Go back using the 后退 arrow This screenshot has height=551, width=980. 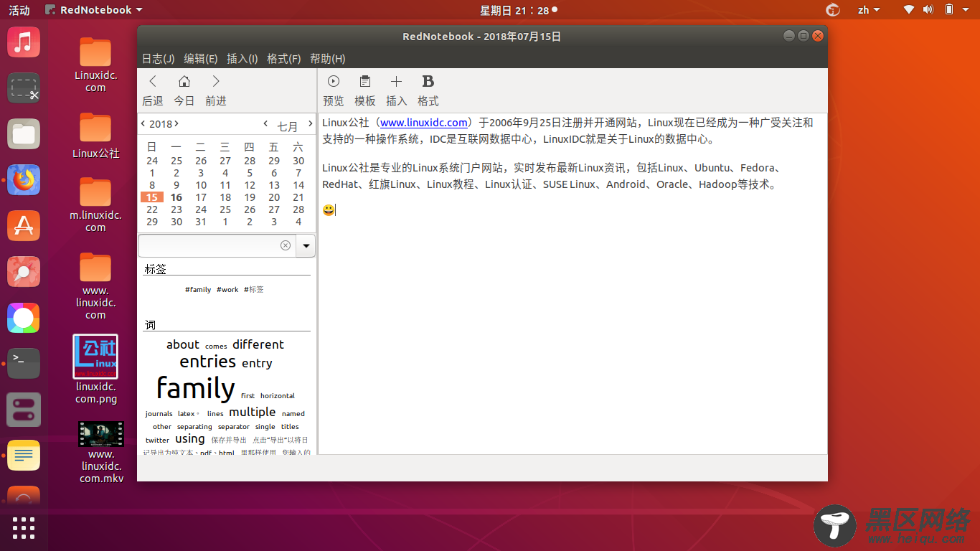[x=153, y=90]
